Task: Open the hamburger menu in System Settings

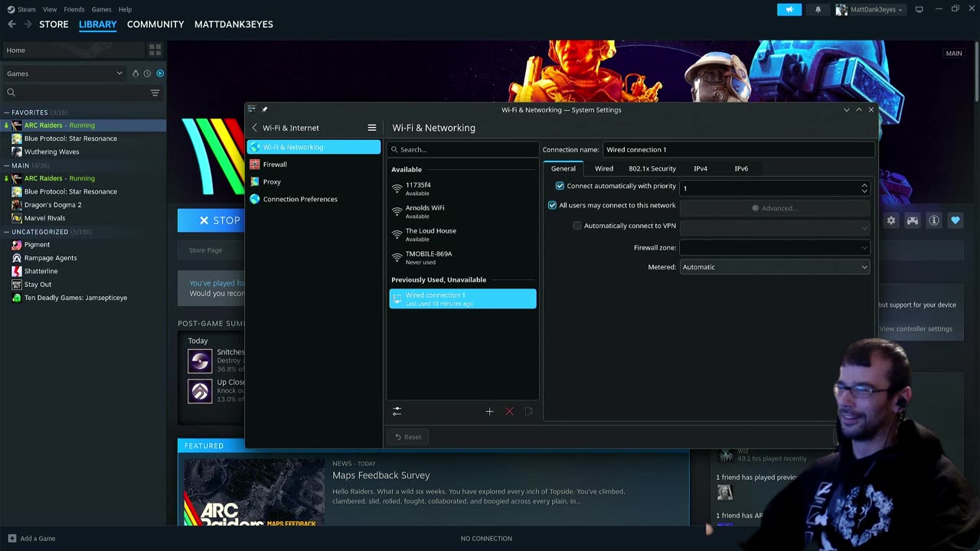Action: click(x=372, y=128)
